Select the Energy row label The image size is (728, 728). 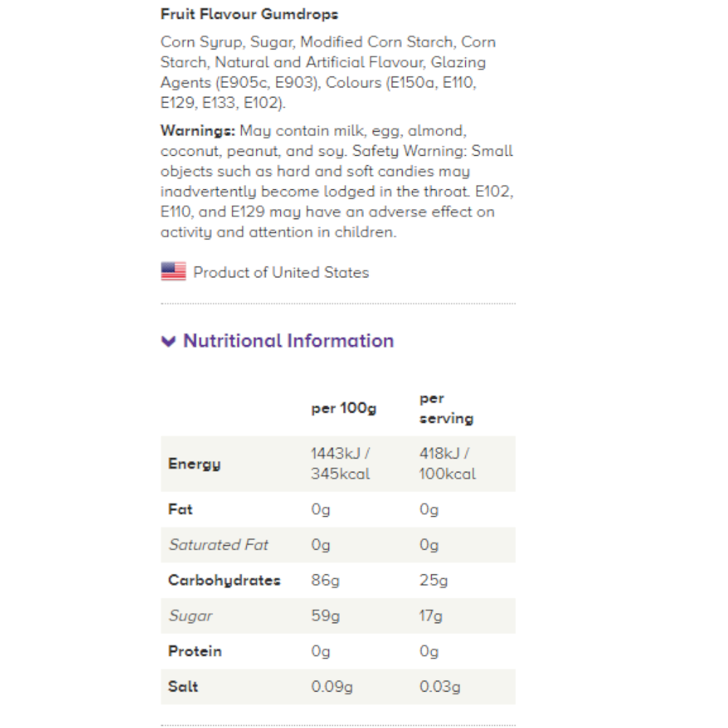click(x=194, y=464)
